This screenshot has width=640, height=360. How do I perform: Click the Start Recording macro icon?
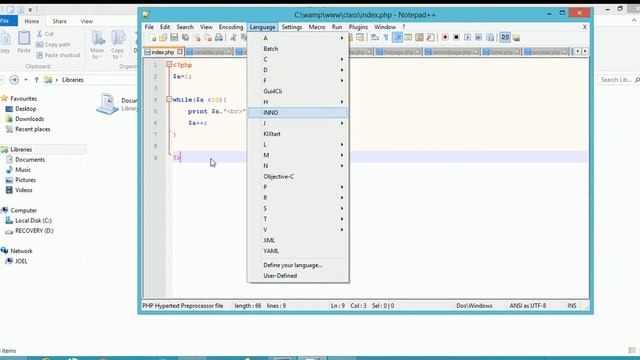[x=445, y=38]
